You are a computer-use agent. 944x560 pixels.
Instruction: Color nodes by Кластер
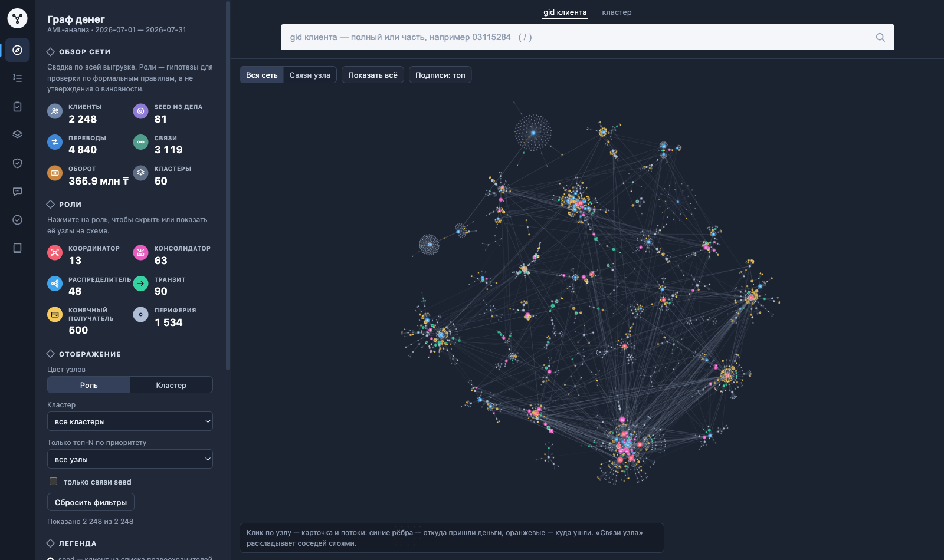[171, 385]
